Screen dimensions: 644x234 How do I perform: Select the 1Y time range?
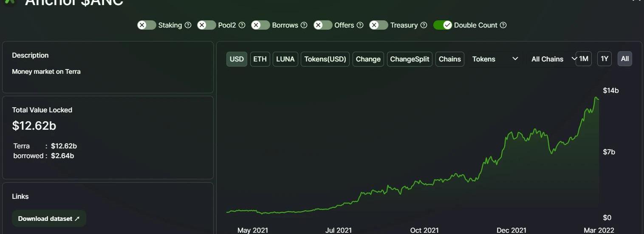[604, 58]
